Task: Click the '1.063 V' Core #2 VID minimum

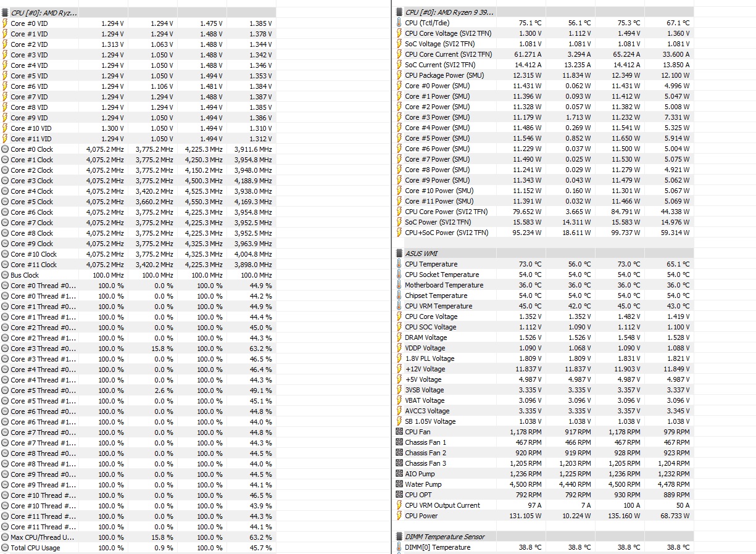Action: tap(162, 44)
